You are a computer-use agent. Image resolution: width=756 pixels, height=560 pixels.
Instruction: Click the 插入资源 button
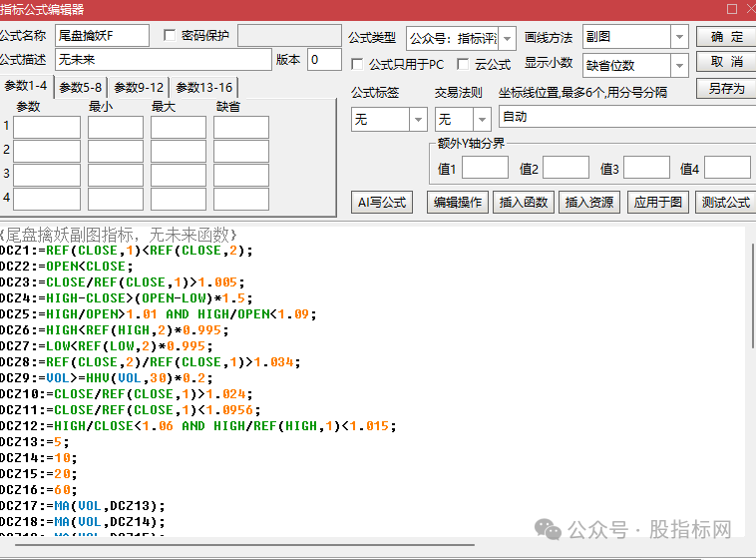coord(589,203)
